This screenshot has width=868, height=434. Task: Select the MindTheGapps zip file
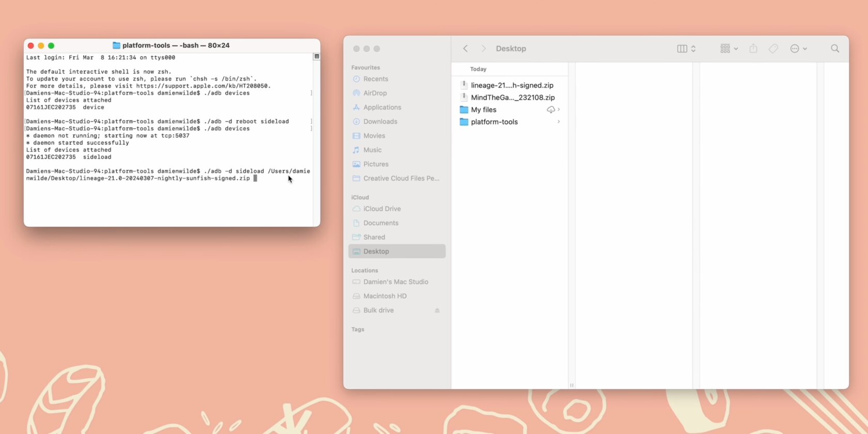[509, 97]
